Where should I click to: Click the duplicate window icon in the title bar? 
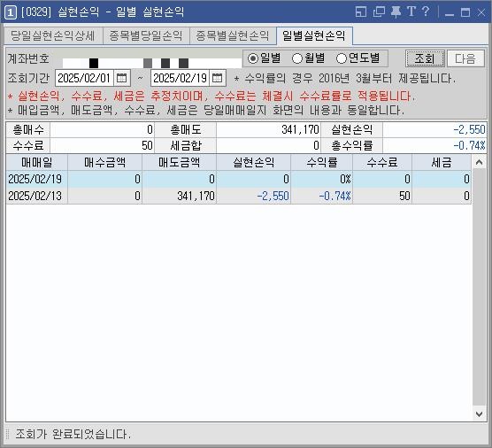379,12
